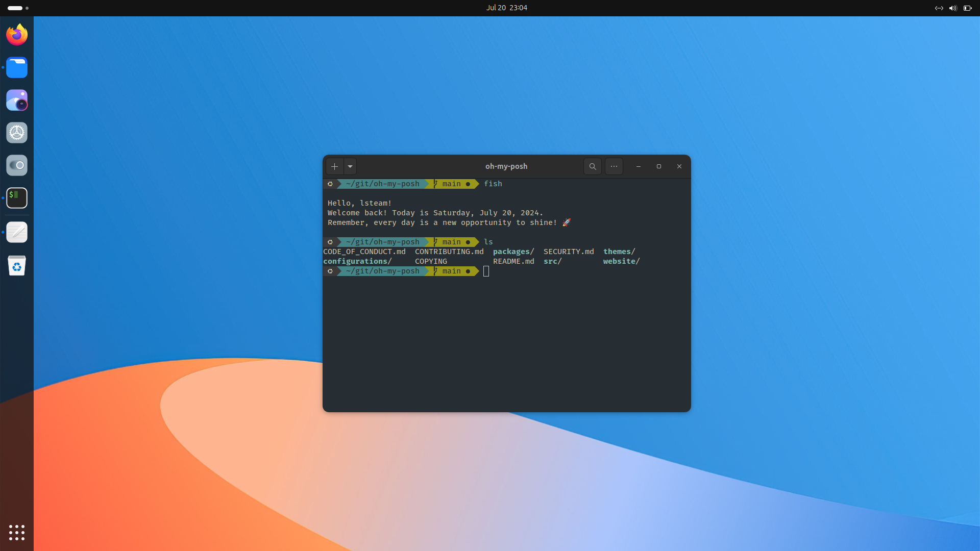Show all applications grid
This screenshot has width=980, height=551.
pyautogui.click(x=17, y=532)
